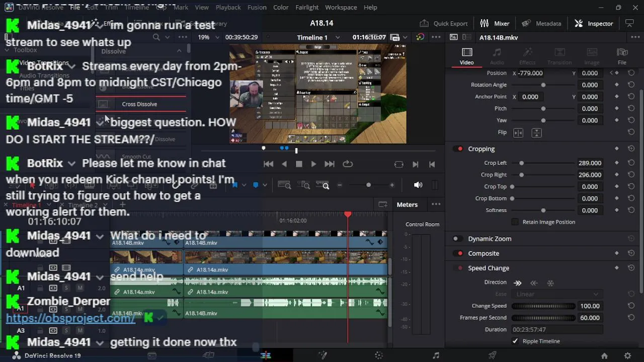The height and width of the screenshot is (362, 644).
Task: Reset Change Speed value
Action: click(631, 306)
